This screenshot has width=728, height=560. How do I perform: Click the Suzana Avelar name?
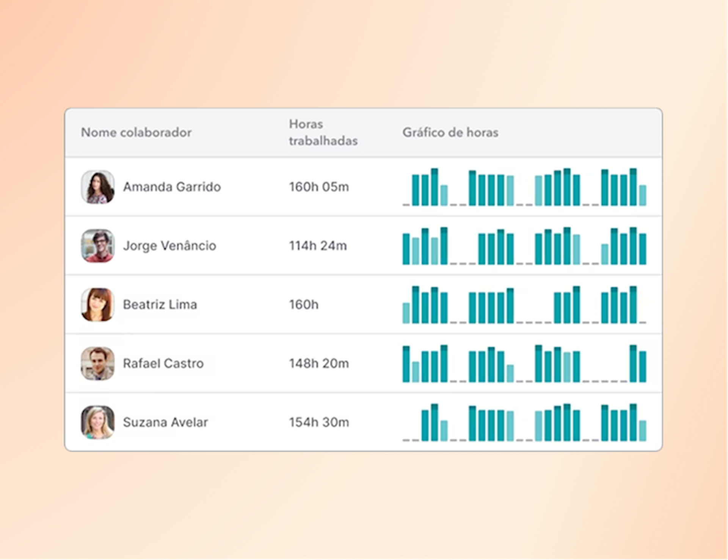[x=165, y=422]
